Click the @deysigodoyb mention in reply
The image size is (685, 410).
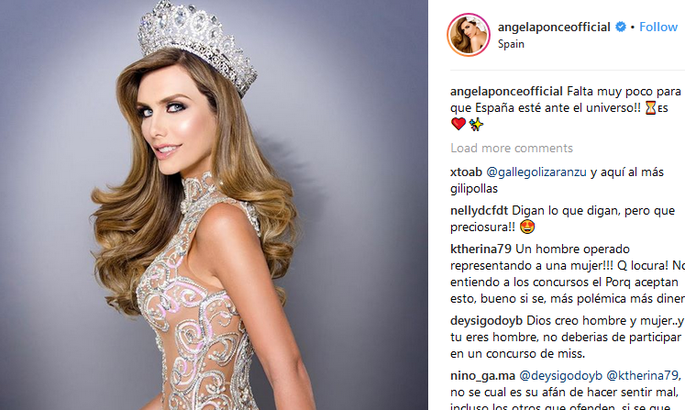point(560,376)
